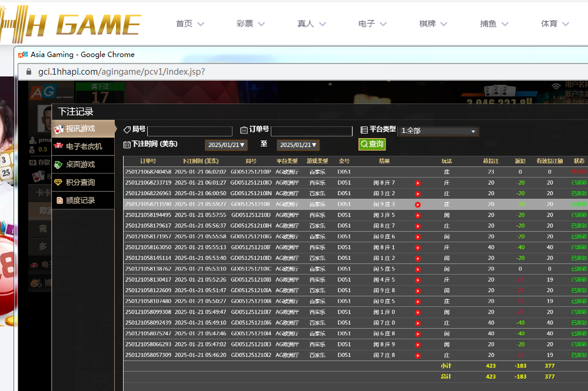This screenshot has height=391, width=588.
Task: Open the 电子 navigation menu
Action: click(x=373, y=24)
